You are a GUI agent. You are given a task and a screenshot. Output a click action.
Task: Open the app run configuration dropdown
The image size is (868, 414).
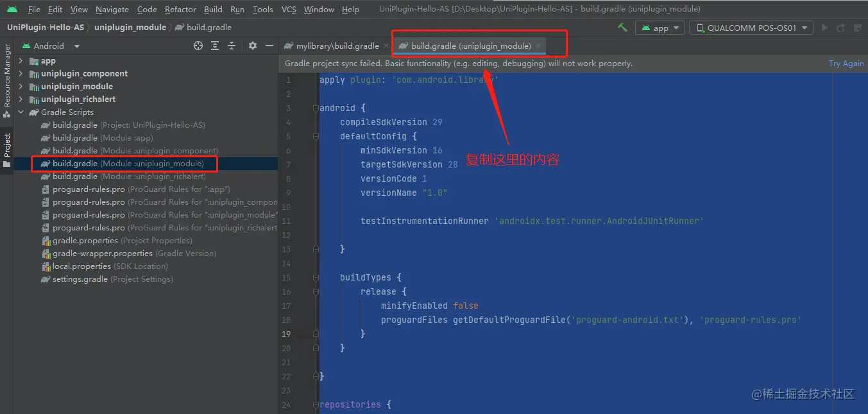tap(660, 28)
